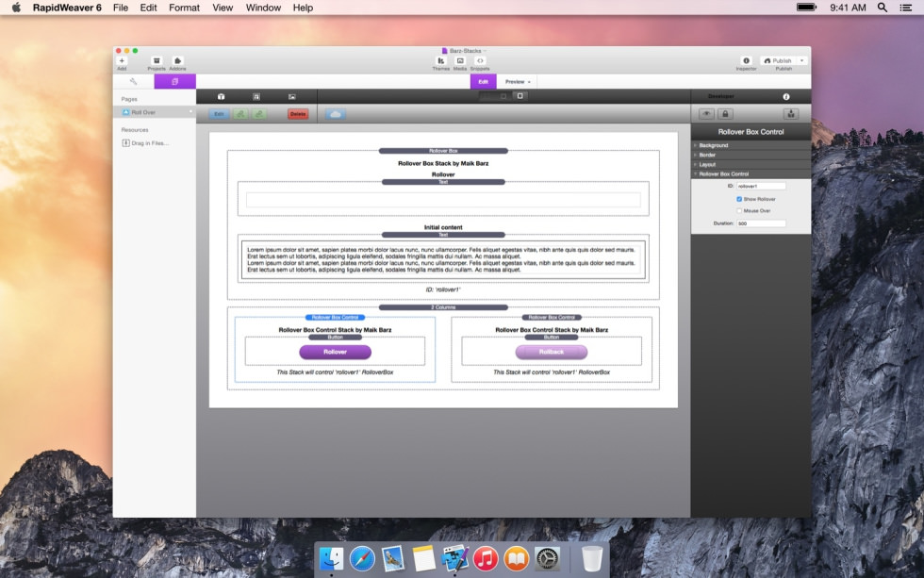Viewport: 924px width, 578px height.
Task: Expand the Background settings section
Action: pos(751,145)
